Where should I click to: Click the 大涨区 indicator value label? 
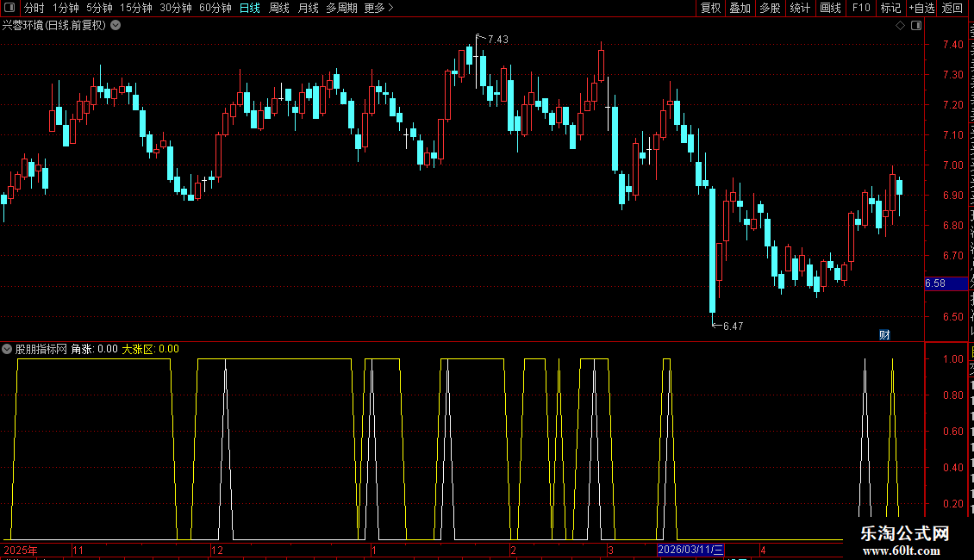(x=150, y=349)
